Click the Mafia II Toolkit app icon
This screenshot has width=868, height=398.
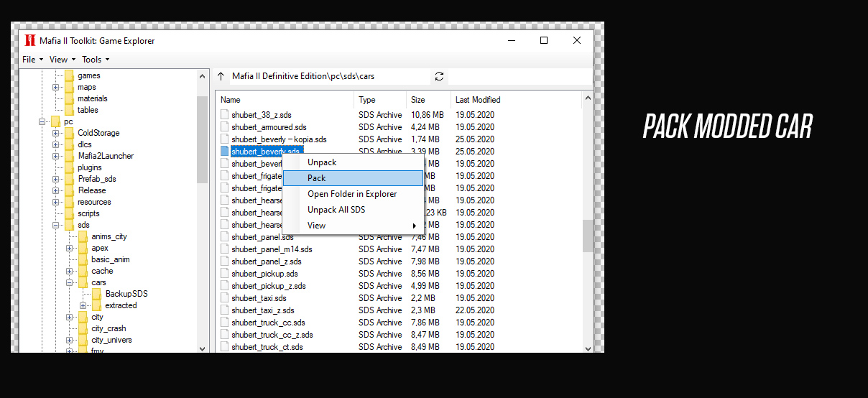(29, 40)
